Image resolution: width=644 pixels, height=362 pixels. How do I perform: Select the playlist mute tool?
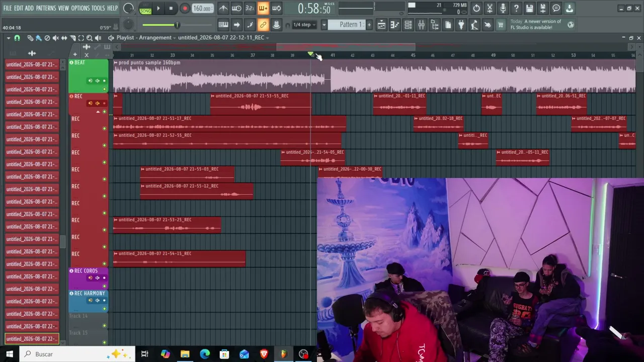pyautogui.click(x=56, y=38)
